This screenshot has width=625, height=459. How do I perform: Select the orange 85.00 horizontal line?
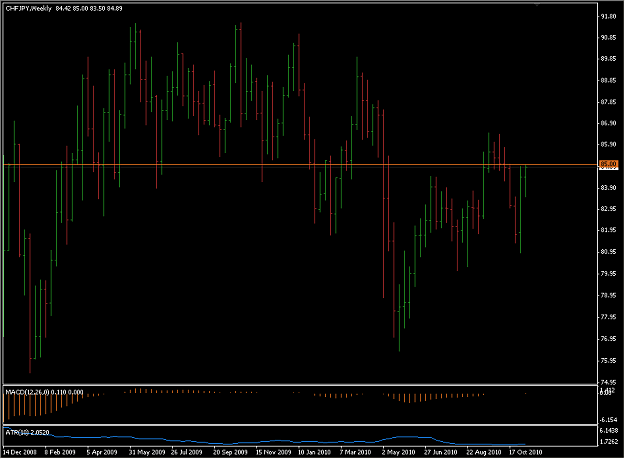pyautogui.click(x=301, y=164)
